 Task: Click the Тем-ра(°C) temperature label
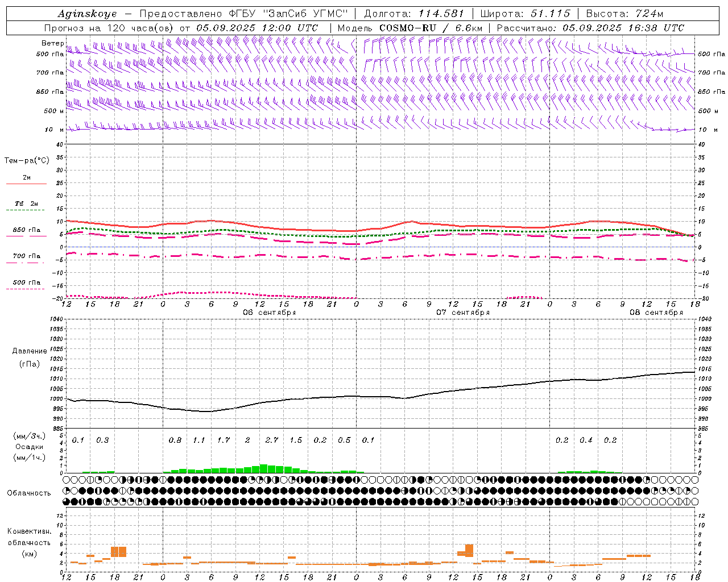pos(27,161)
